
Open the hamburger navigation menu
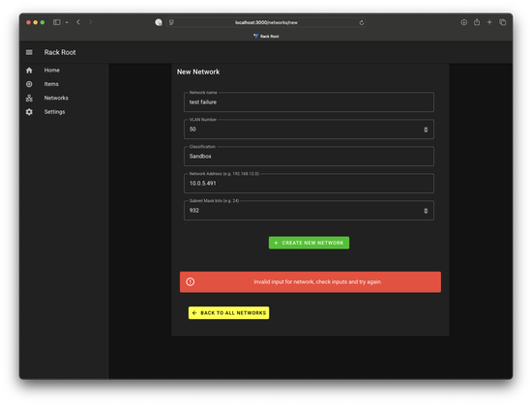point(29,52)
